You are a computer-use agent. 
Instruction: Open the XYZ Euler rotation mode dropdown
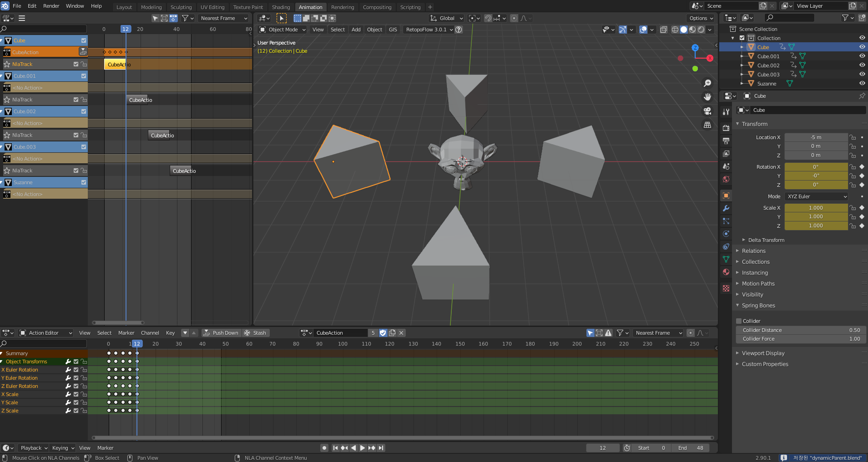[816, 196]
